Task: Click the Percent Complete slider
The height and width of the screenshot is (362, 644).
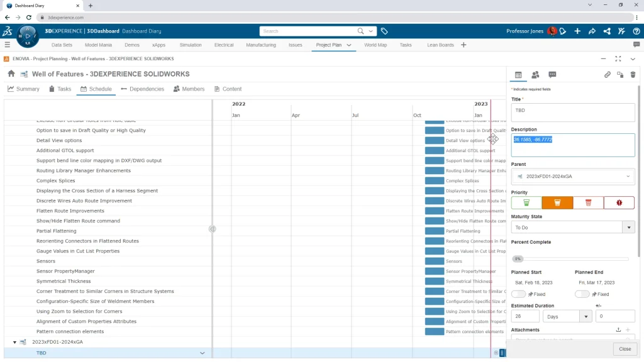Action: coord(570,259)
